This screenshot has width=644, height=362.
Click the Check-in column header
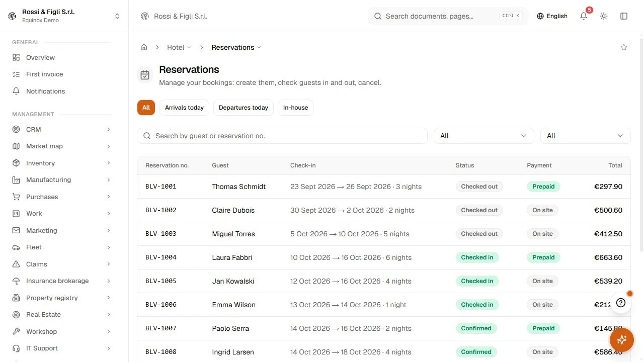303,165
